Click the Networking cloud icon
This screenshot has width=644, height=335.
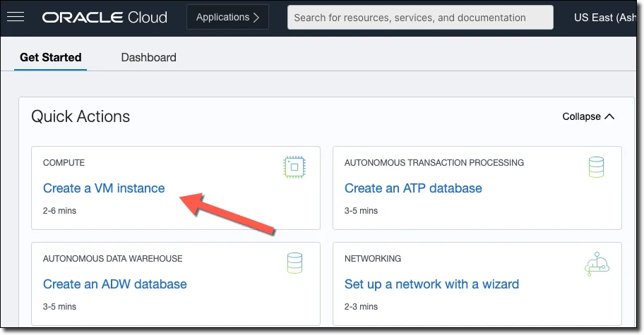pyautogui.click(x=597, y=264)
